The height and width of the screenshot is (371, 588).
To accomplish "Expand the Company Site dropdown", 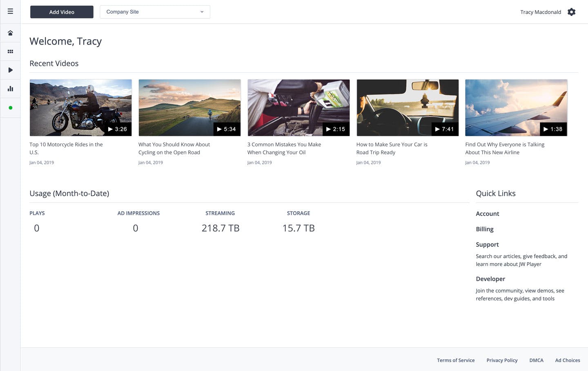I will [x=155, y=12].
